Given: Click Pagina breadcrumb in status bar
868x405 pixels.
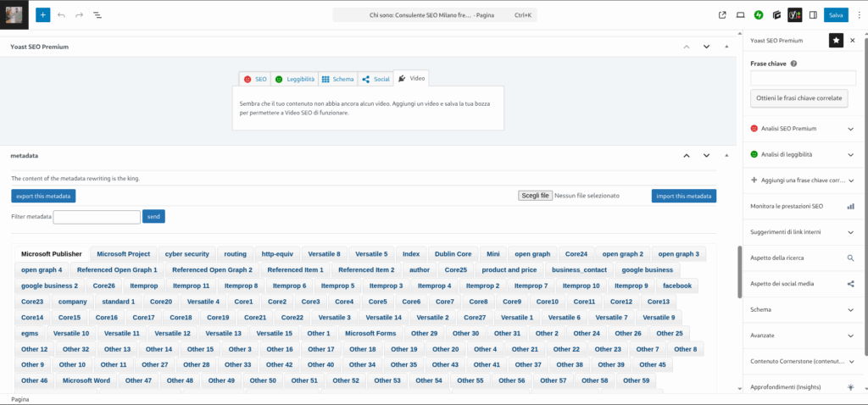Looking at the screenshot, I should click(20, 399).
